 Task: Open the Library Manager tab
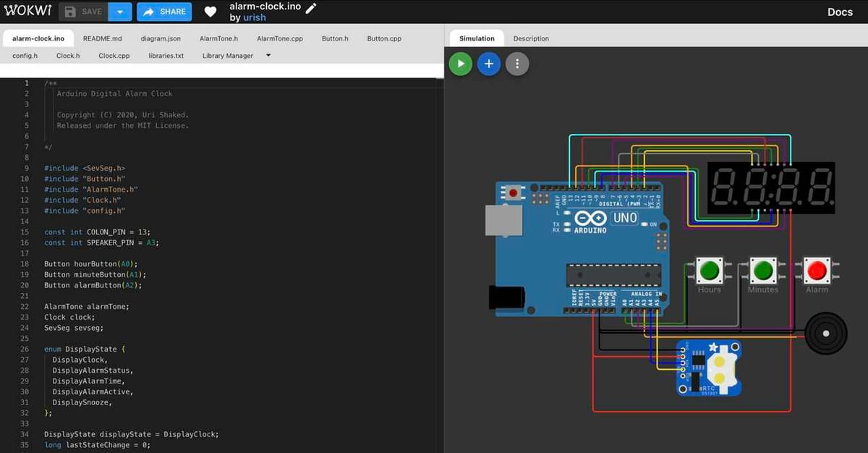tap(228, 56)
